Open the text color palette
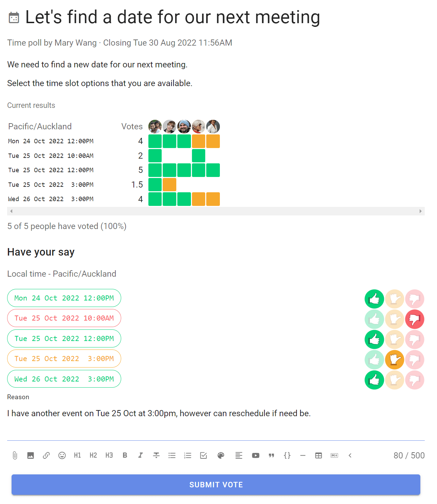The width and height of the screenshot is (437, 504). 221,455
